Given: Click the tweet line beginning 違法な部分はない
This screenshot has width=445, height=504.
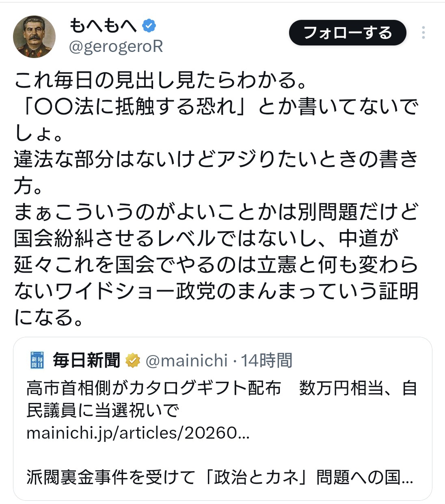Looking at the screenshot, I should click(215, 159).
